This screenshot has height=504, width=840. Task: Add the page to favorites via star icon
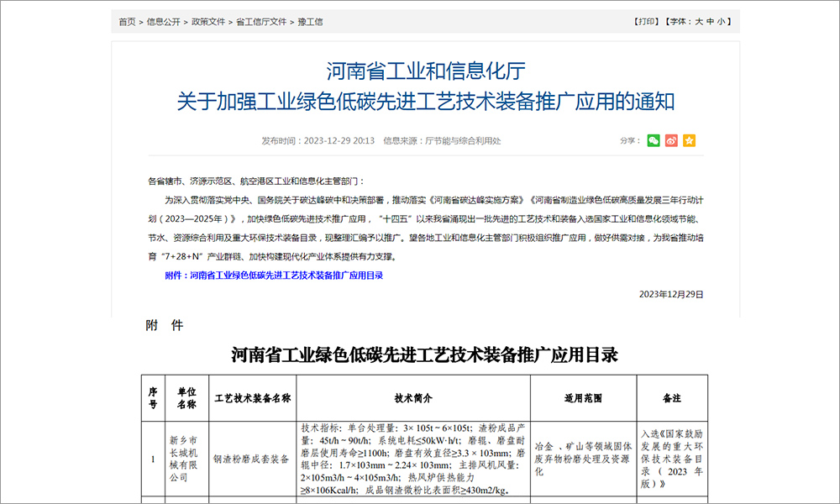(690, 140)
